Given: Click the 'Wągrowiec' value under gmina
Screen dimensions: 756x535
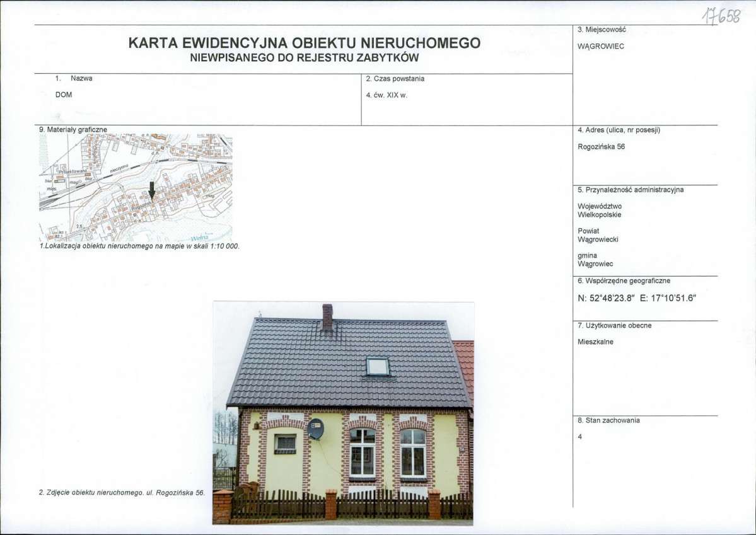Looking at the screenshot, I should coord(595,264).
